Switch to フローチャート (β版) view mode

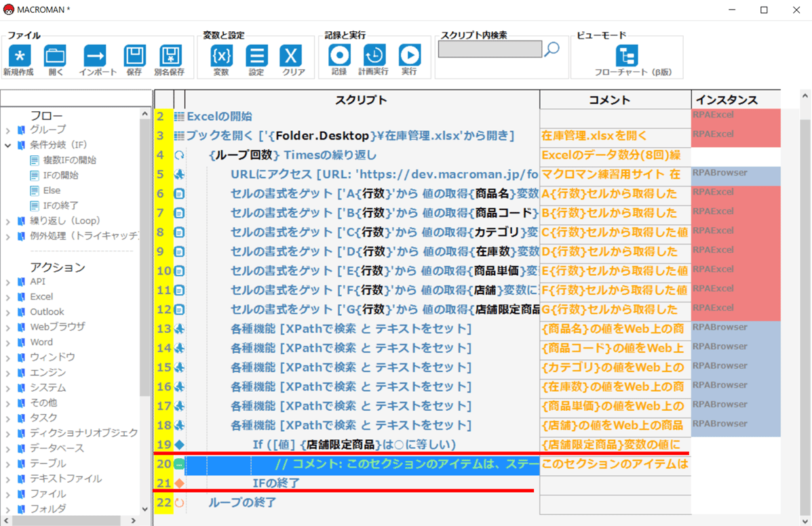[x=627, y=56]
